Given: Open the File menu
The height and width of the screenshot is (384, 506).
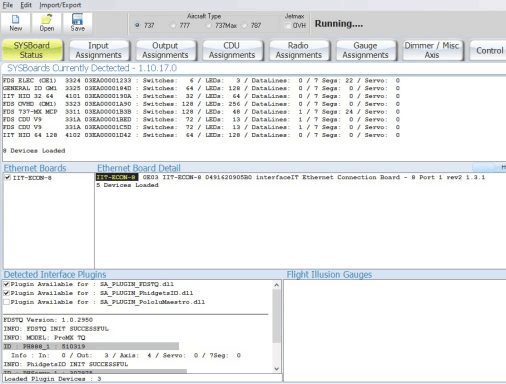Looking at the screenshot, I should 8,5.
